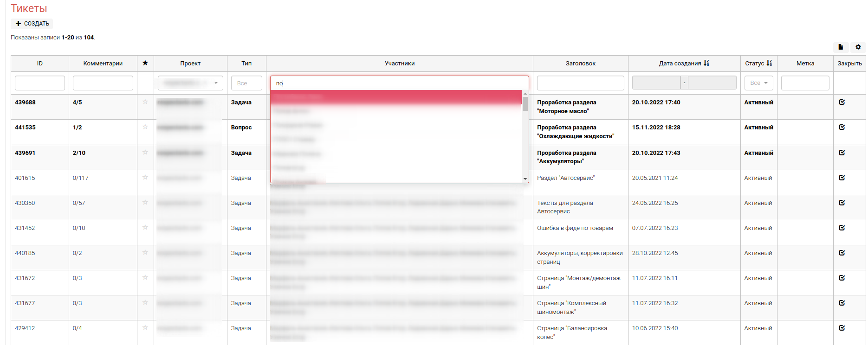Click the ID filter input field
Screen dimensions: 868x345
click(x=40, y=83)
